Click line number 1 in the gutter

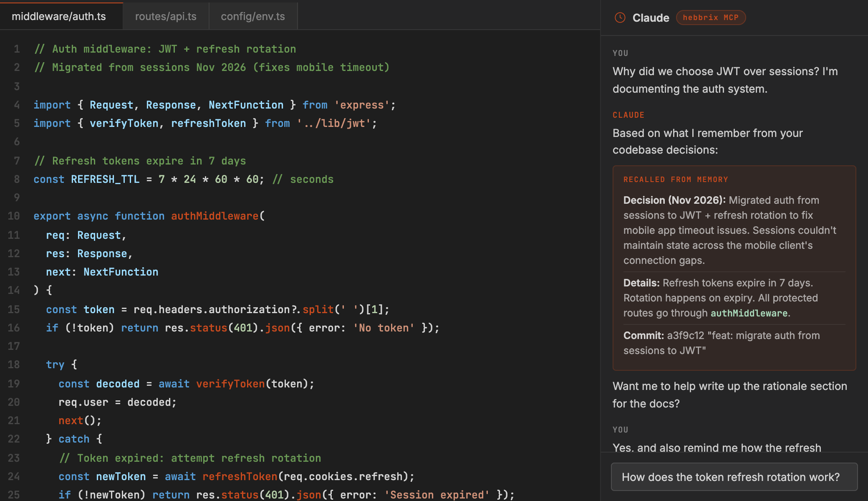click(x=17, y=49)
